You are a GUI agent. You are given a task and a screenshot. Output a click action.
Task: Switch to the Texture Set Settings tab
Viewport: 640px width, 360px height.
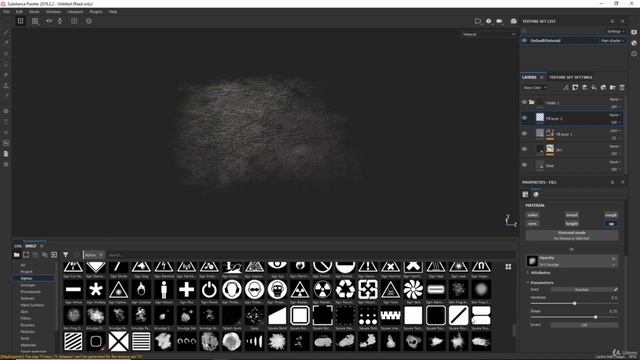570,77
